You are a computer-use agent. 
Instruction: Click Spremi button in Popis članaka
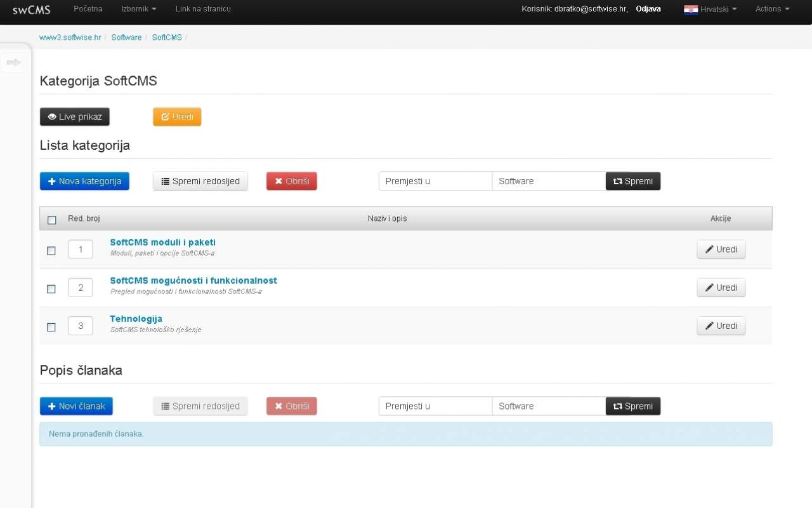click(x=633, y=406)
